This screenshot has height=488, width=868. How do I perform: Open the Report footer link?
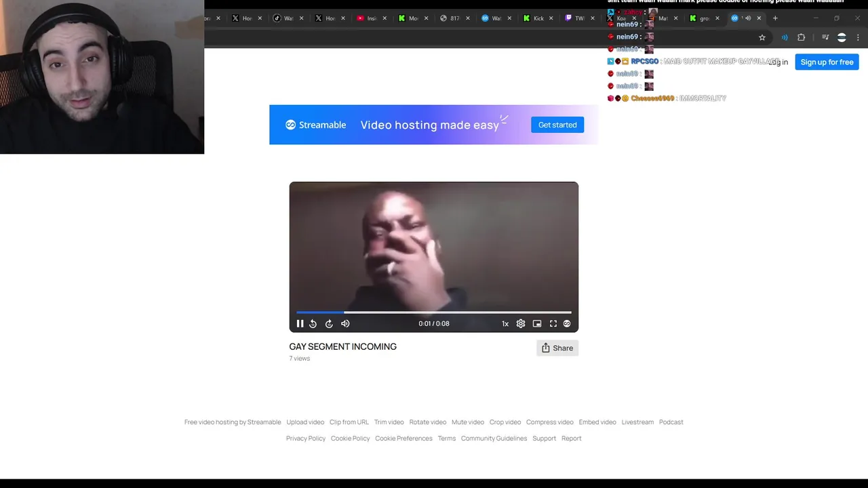point(572,439)
